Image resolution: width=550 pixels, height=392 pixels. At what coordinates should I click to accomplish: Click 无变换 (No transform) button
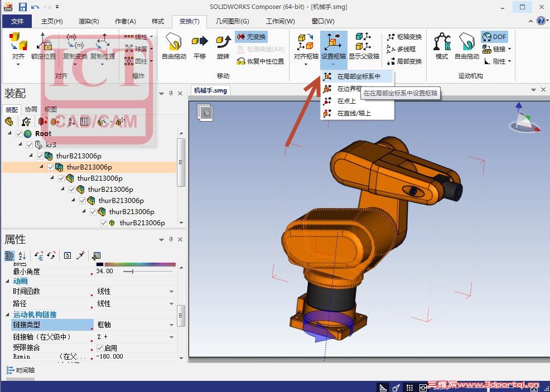point(251,36)
